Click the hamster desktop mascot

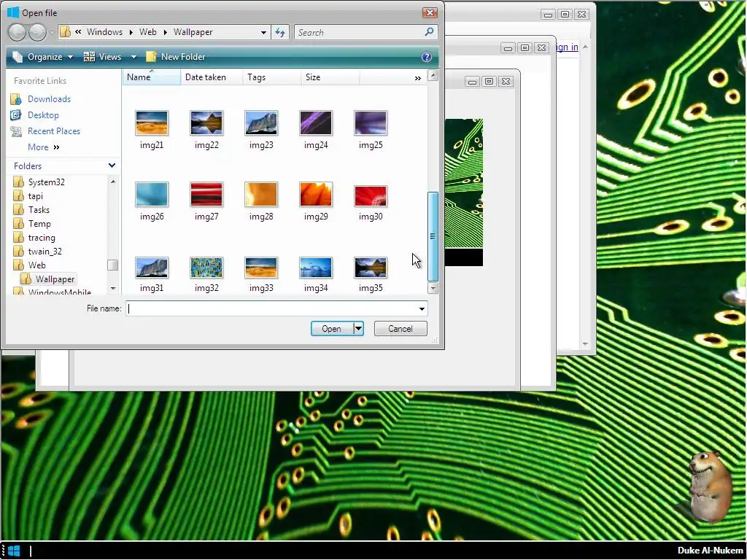(710, 486)
